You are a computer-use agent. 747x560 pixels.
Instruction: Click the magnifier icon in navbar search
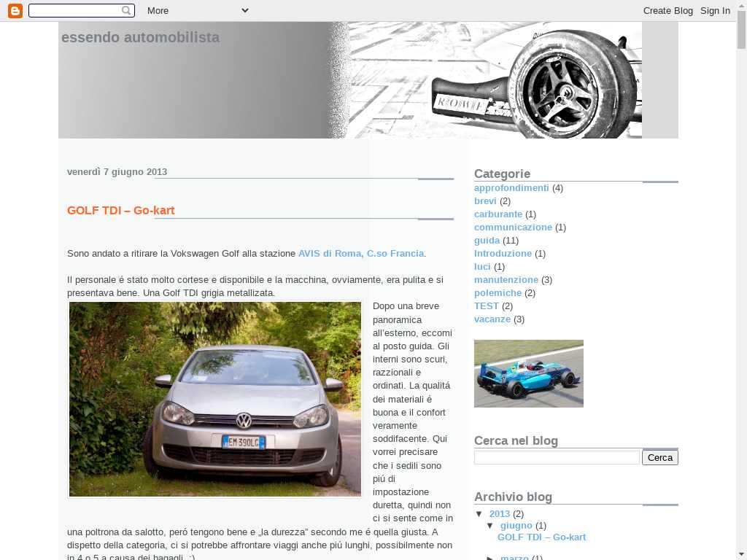pyautogui.click(x=127, y=10)
